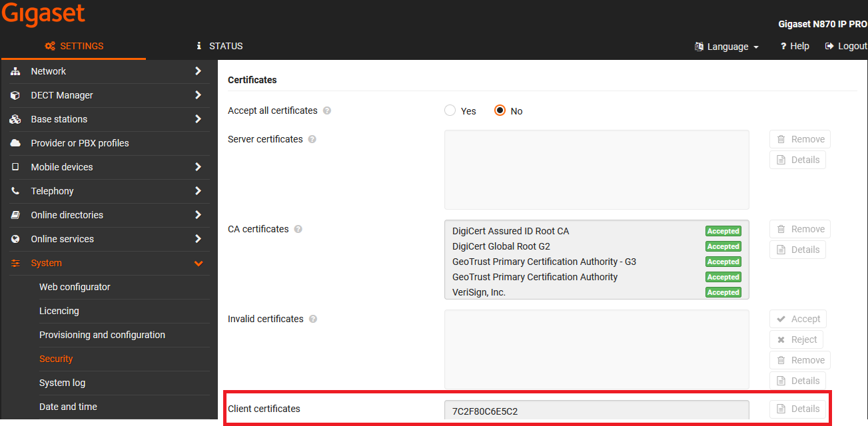The width and height of the screenshot is (868, 426).
Task: Click the Online directories book icon
Action: (x=15, y=215)
